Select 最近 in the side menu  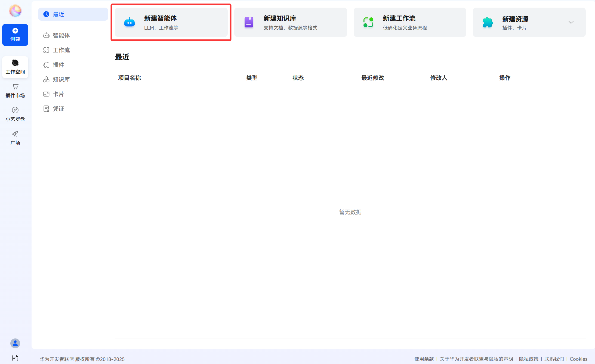coord(73,14)
